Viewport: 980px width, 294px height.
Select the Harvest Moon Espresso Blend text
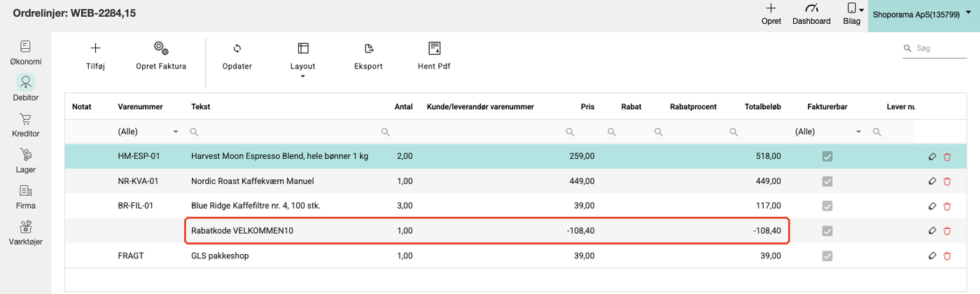click(280, 157)
